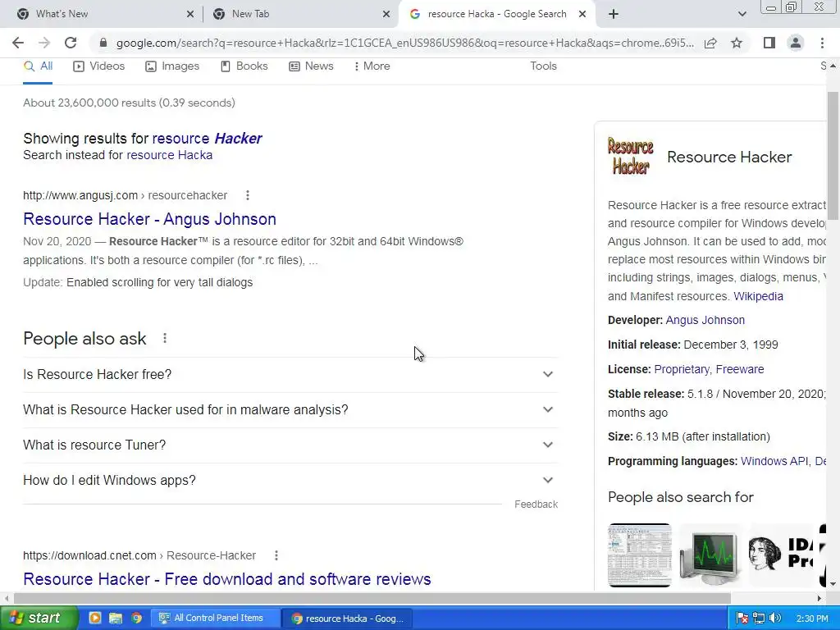
Task: Switch to News search results
Action: click(311, 66)
